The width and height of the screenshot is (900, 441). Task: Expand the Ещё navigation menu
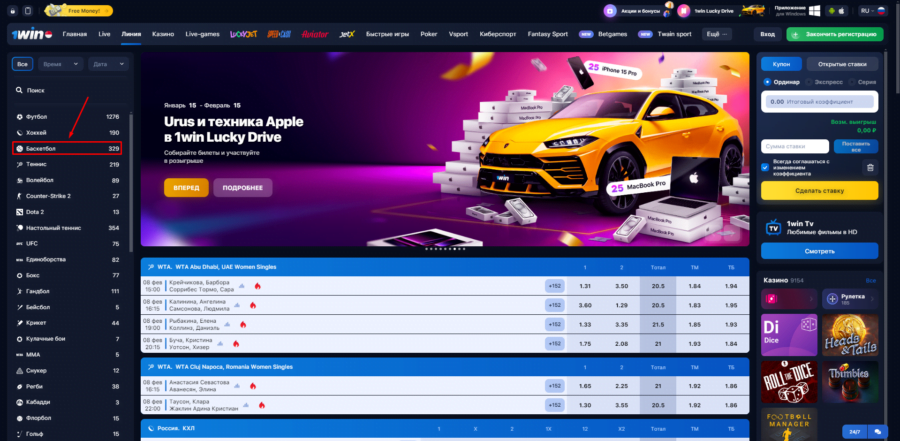(x=716, y=34)
